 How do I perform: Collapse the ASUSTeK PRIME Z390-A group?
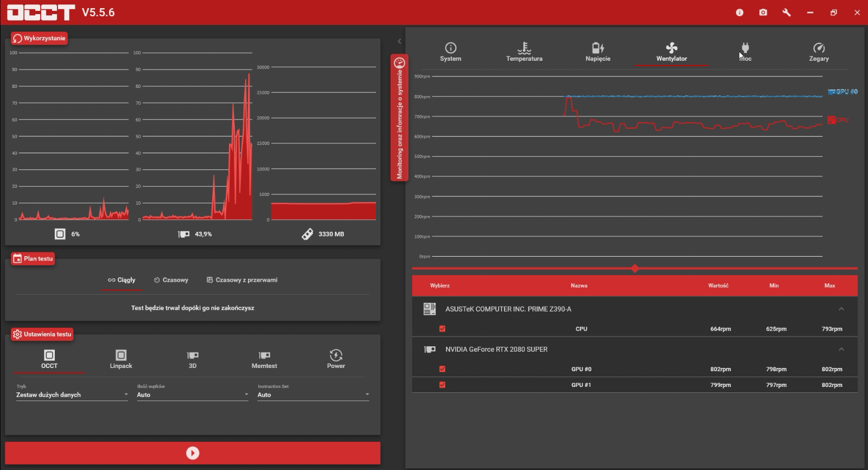(x=841, y=309)
